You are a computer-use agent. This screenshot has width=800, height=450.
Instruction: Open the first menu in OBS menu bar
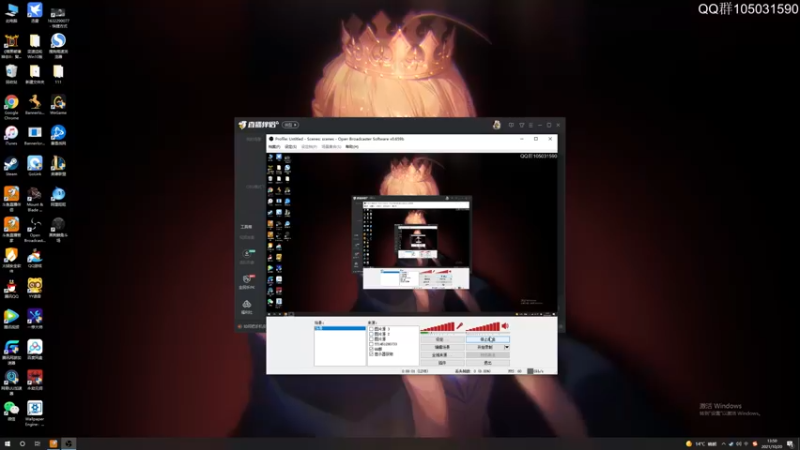(x=274, y=147)
